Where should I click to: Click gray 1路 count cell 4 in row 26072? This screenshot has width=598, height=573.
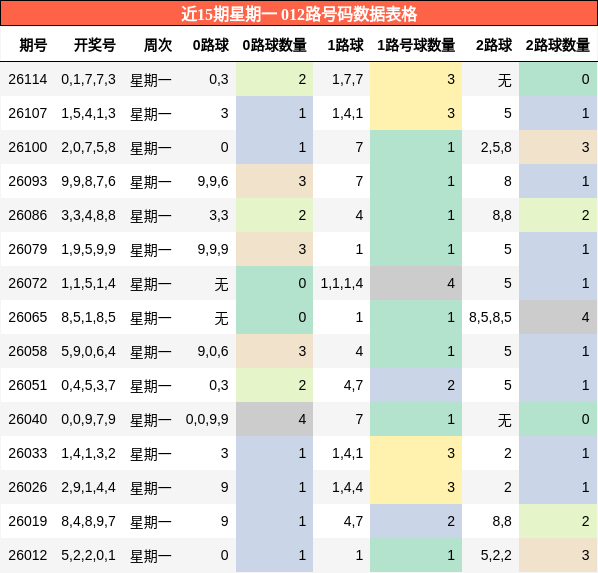pyautogui.click(x=416, y=283)
